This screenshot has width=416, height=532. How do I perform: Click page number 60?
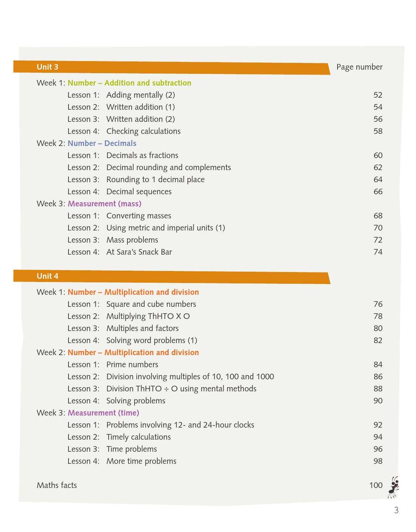378,155
